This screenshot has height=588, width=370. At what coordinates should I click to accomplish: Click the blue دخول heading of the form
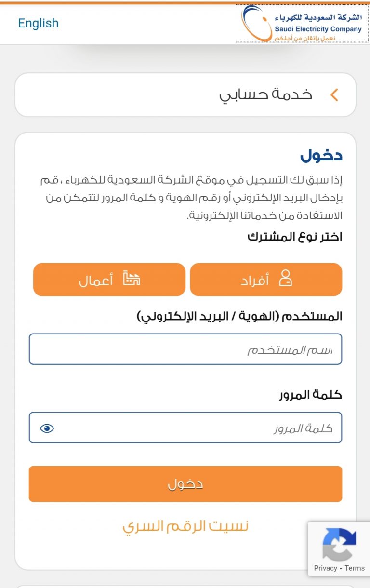(x=321, y=156)
